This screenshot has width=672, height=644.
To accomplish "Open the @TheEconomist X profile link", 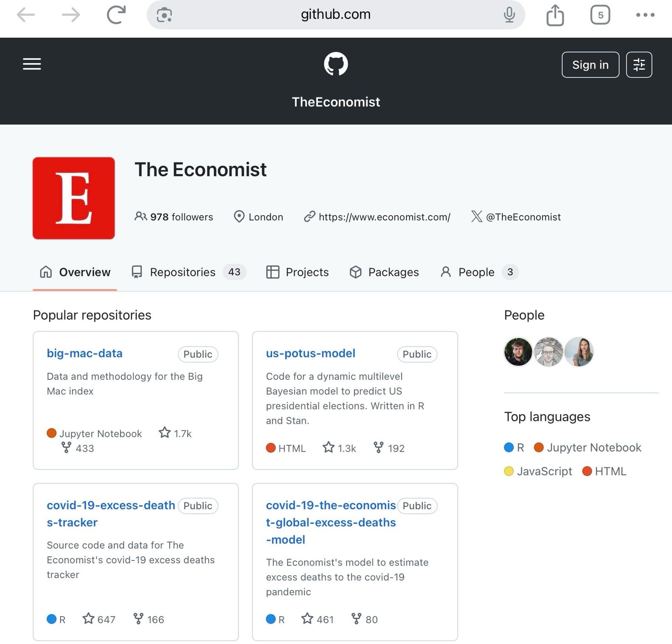I will [x=522, y=217].
